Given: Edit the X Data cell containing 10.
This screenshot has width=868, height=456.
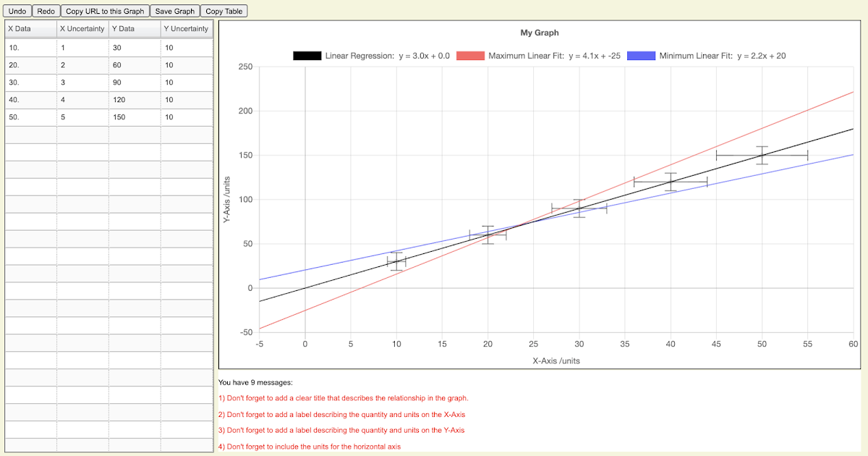Looking at the screenshot, I should (29, 46).
